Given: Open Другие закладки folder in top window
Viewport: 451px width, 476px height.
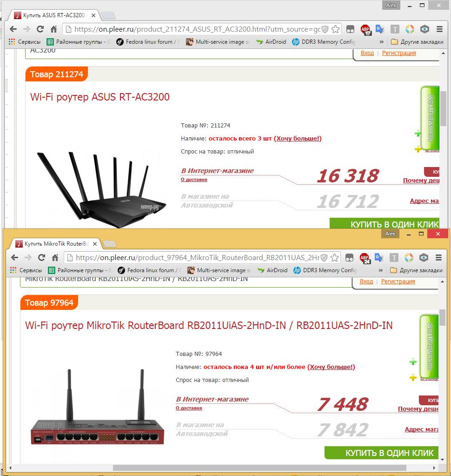Looking at the screenshot, I should [x=417, y=42].
